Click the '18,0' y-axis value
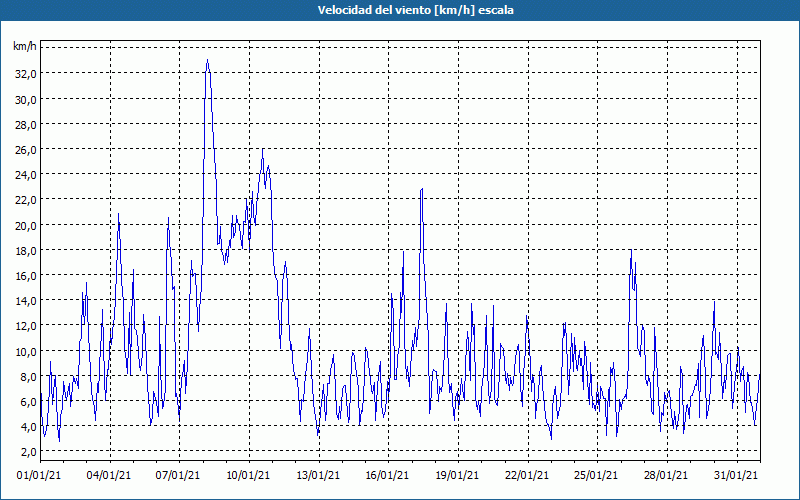 click(26, 251)
